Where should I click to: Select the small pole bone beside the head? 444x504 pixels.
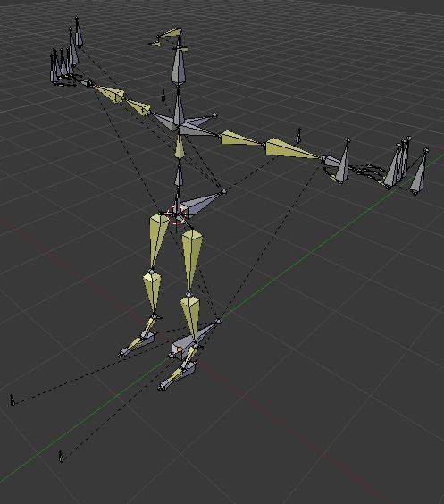tap(163, 95)
